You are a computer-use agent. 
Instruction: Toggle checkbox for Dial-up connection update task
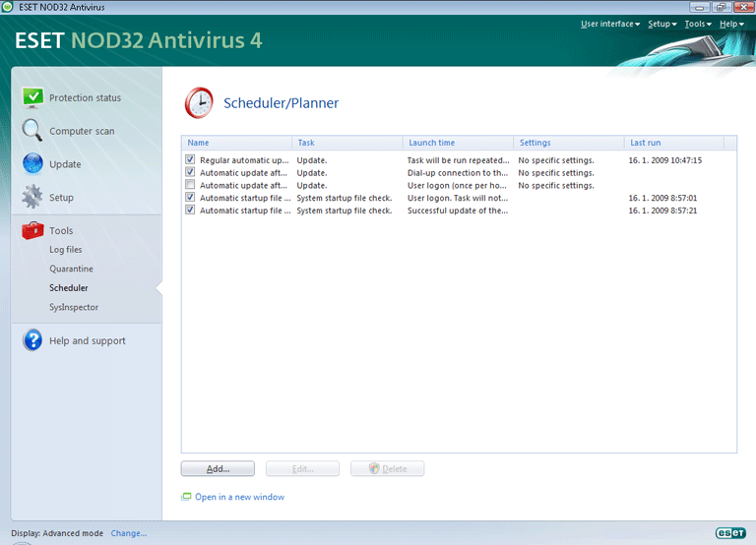click(190, 172)
